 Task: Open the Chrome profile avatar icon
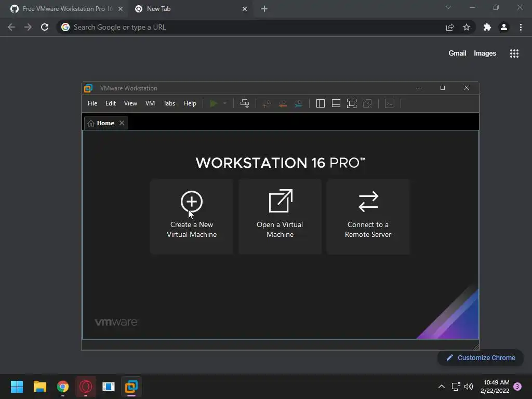coord(504,27)
